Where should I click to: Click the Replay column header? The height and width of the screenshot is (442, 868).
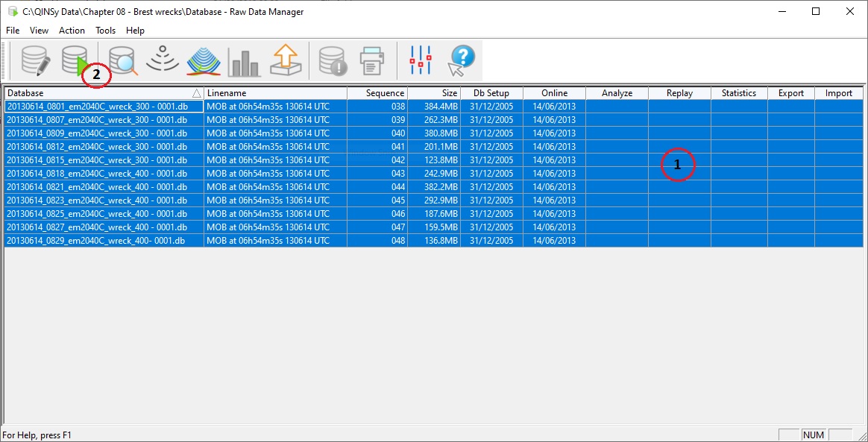coord(679,93)
